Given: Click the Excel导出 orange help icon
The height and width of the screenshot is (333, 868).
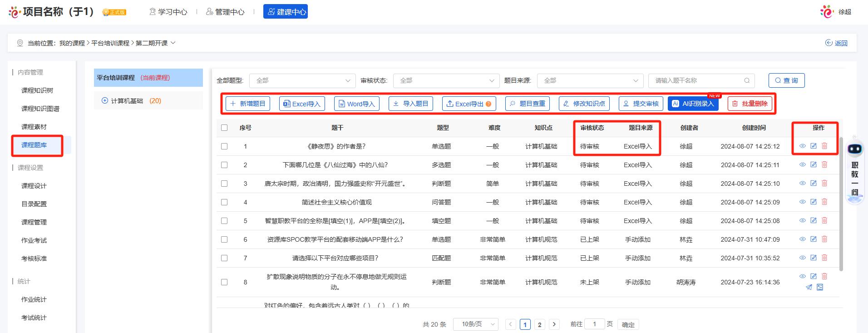Looking at the screenshot, I should [488, 104].
